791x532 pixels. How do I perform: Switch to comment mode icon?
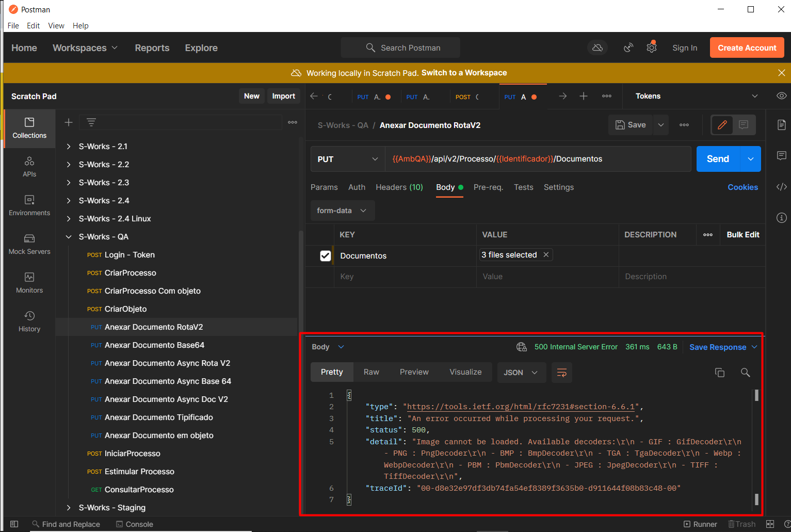(744, 125)
